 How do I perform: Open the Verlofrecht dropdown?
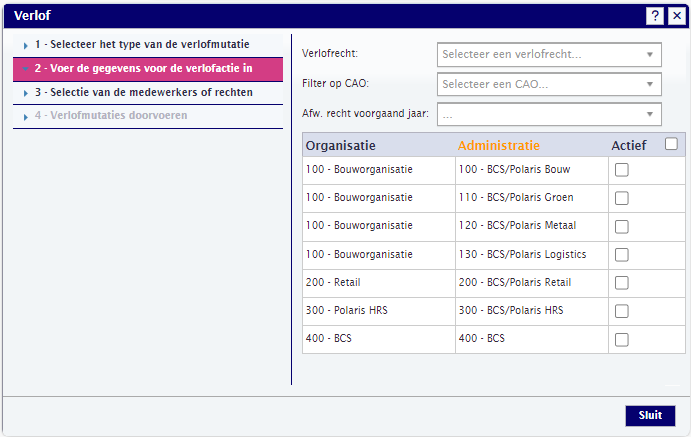click(x=549, y=55)
